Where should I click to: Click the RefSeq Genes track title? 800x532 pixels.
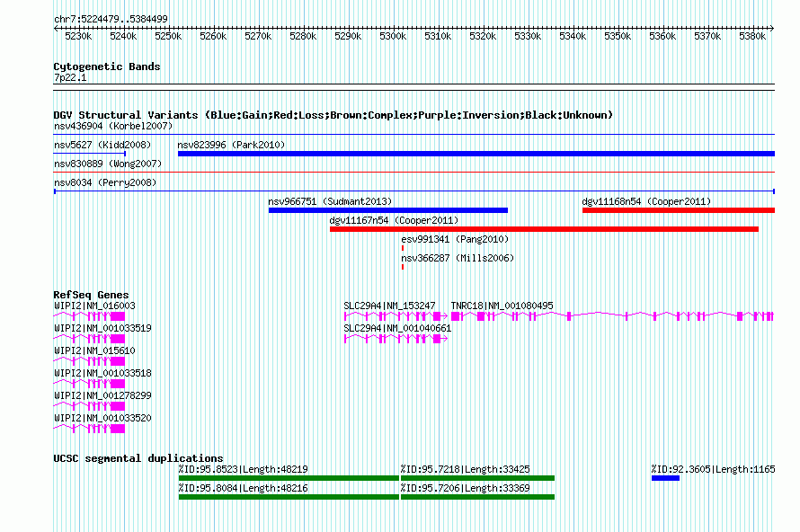pos(91,295)
